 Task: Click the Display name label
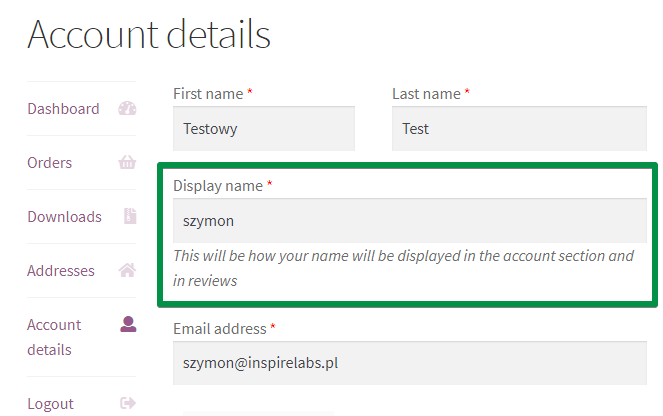click(218, 186)
